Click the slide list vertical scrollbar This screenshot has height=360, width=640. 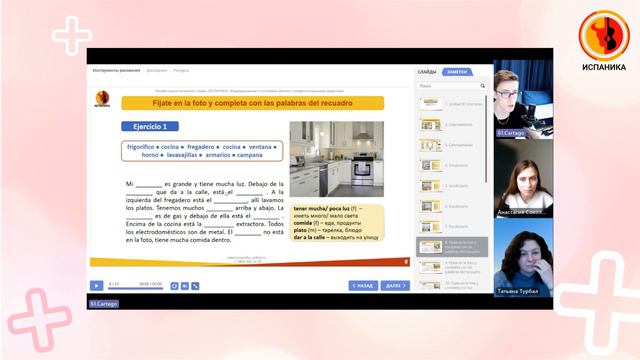[486, 139]
